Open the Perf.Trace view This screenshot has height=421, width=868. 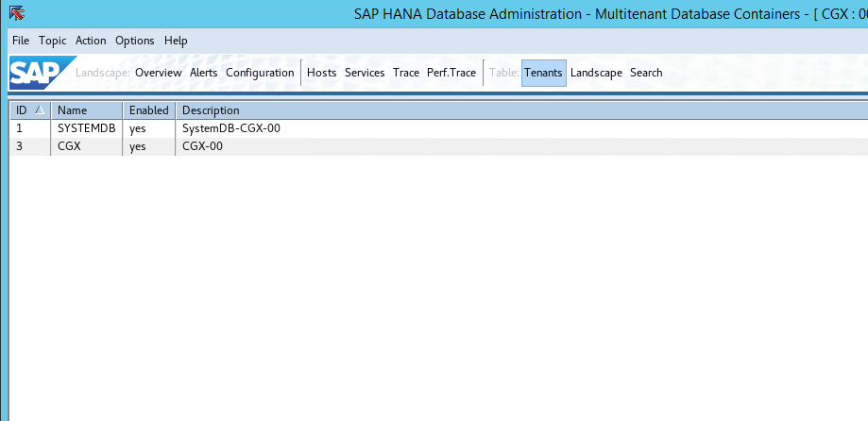[451, 73]
